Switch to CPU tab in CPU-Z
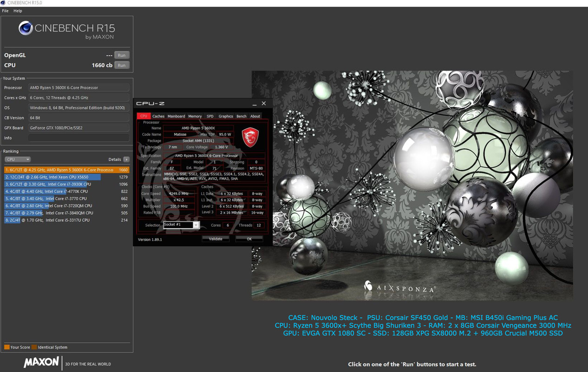The height and width of the screenshot is (372, 588). (x=144, y=116)
